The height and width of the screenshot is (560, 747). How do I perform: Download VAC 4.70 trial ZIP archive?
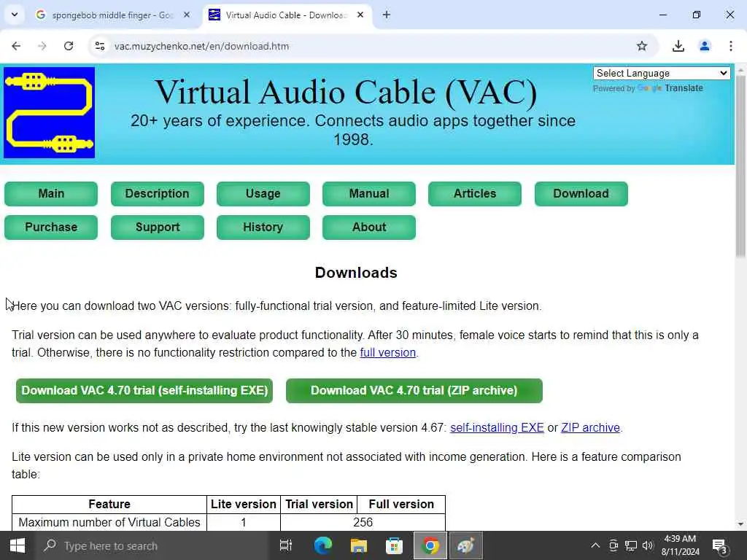tap(414, 391)
